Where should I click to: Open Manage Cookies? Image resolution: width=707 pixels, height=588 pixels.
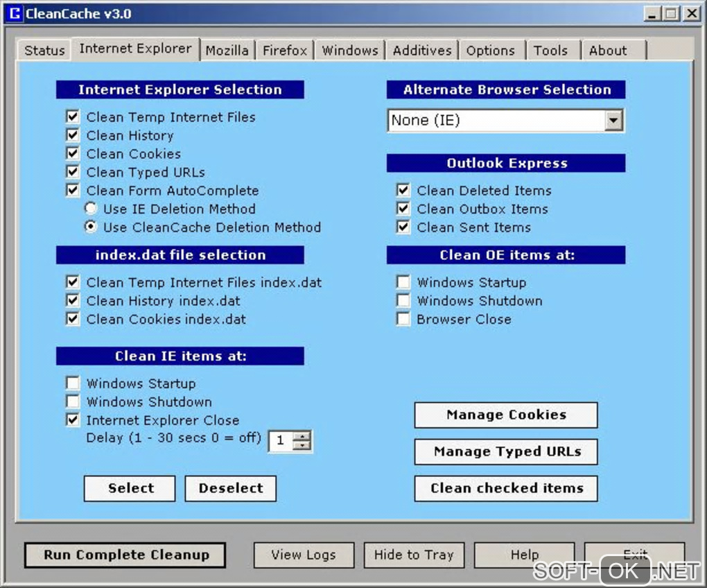(x=506, y=415)
